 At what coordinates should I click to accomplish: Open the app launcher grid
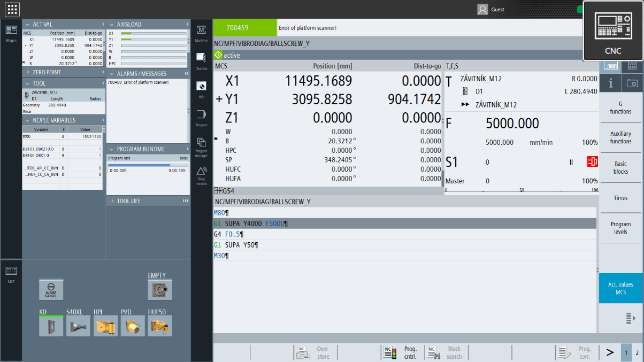click(12, 9)
